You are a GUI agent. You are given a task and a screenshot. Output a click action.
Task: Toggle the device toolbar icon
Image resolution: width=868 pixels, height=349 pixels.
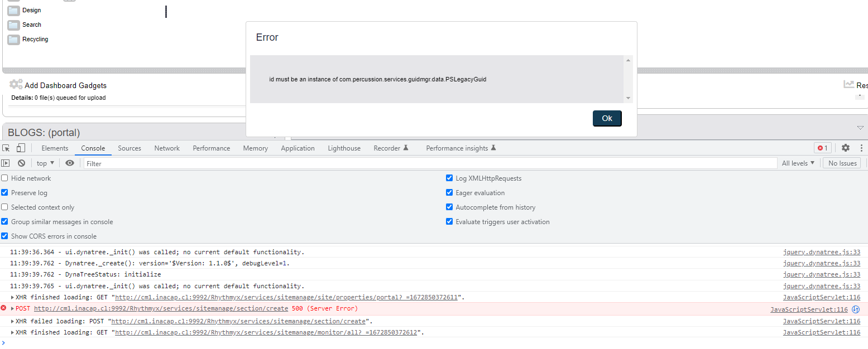point(20,148)
